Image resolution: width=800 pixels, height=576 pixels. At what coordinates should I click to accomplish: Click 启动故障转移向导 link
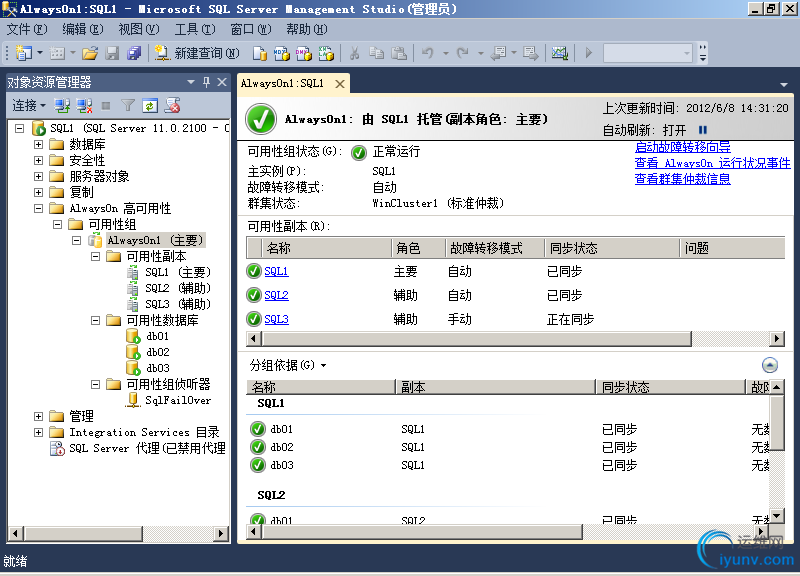click(x=683, y=147)
